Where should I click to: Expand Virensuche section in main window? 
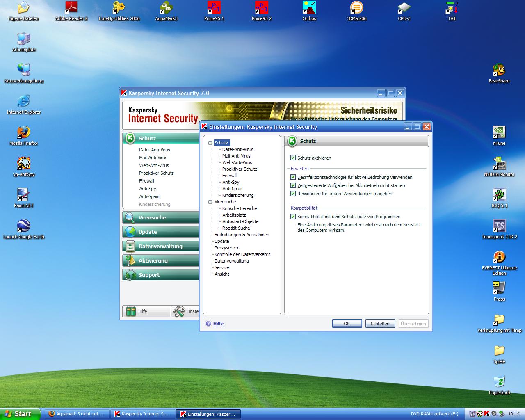click(161, 217)
